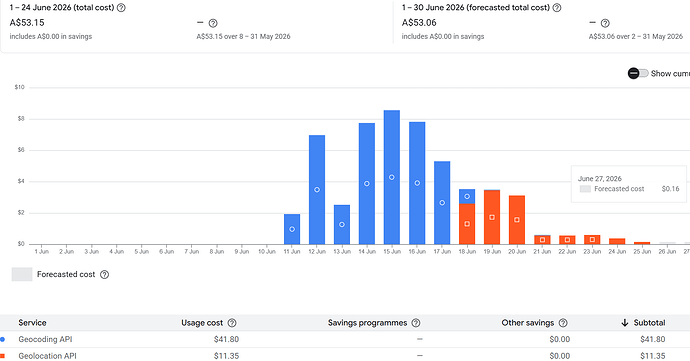Click the 26 Jun grey forecast bar
Viewport: 690px width, 361px height.
(x=667, y=243)
